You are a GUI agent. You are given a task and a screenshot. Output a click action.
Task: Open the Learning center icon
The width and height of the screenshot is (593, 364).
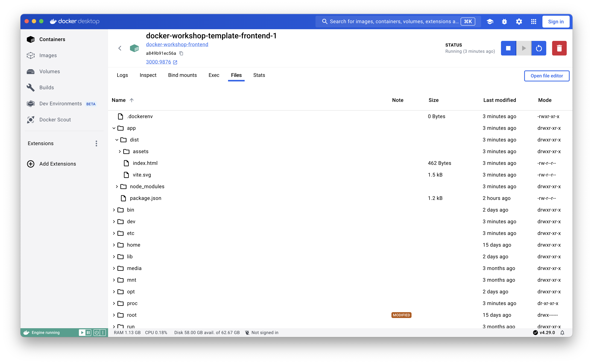pyautogui.click(x=490, y=21)
